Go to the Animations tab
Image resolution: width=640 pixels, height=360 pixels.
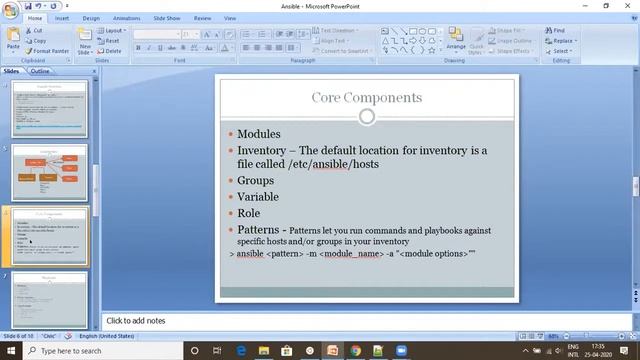click(x=127, y=18)
